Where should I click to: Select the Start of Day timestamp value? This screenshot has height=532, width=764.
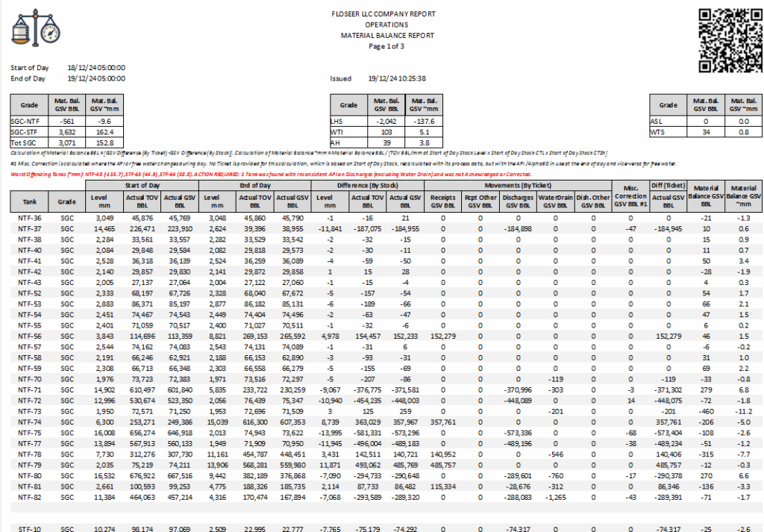pyautogui.click(x=96, y=68)
